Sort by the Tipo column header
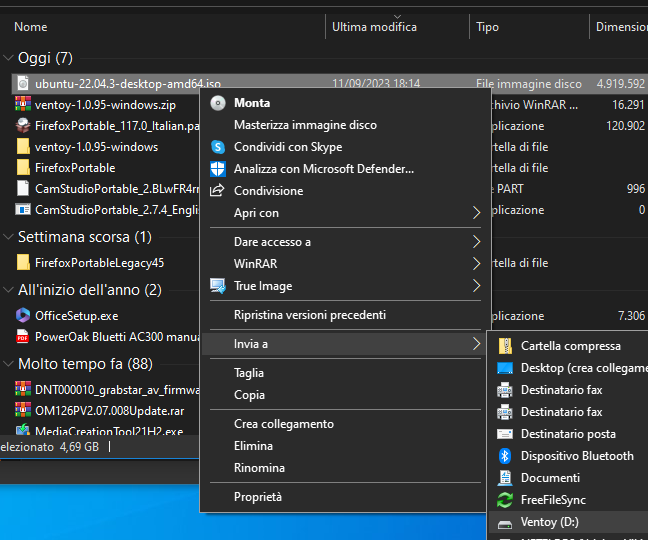The image size is (648, 540). click(x=529, y=27)
